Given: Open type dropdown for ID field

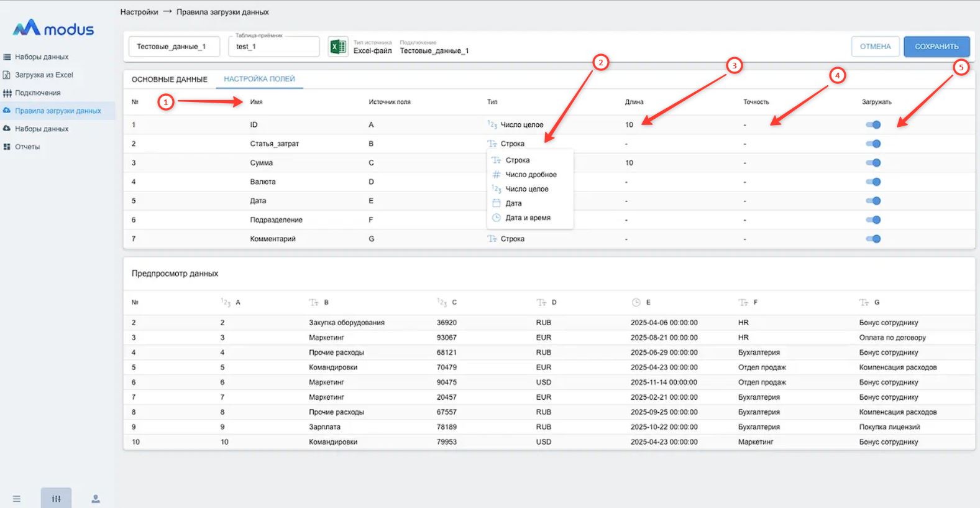Looking at the screenshot, I should tap(521, 125).
